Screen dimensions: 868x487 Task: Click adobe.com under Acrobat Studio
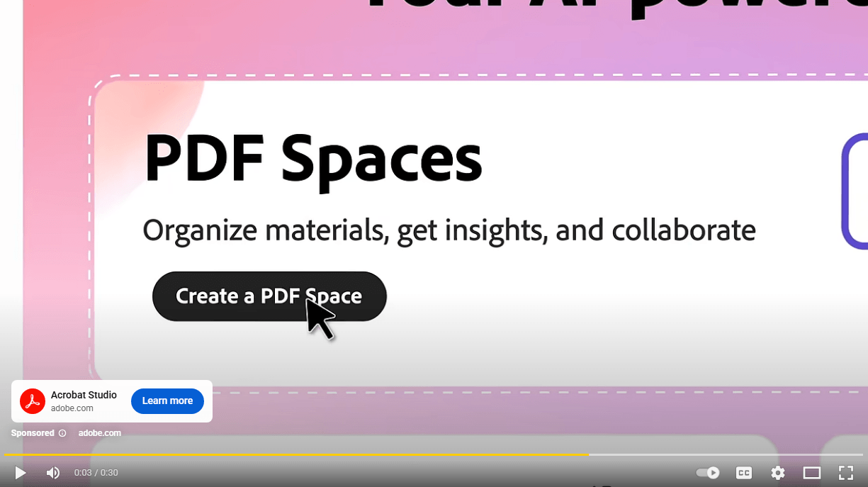click(x=72, y=408)
